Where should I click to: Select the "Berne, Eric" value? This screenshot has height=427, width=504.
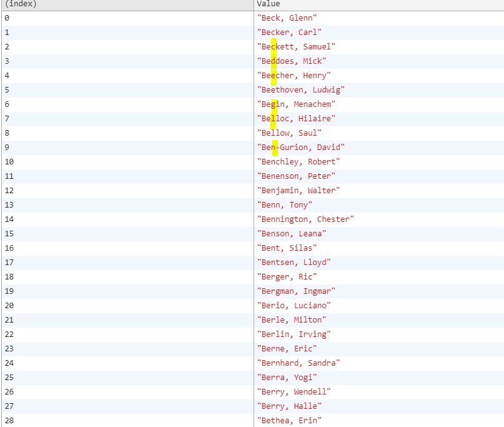tap(287, 349)
